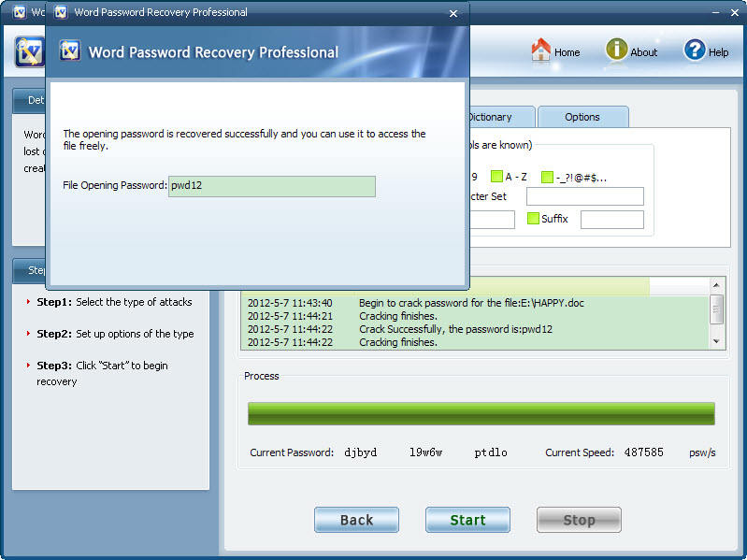Click Step3: Click Start to begin recovery

[103, 373]
